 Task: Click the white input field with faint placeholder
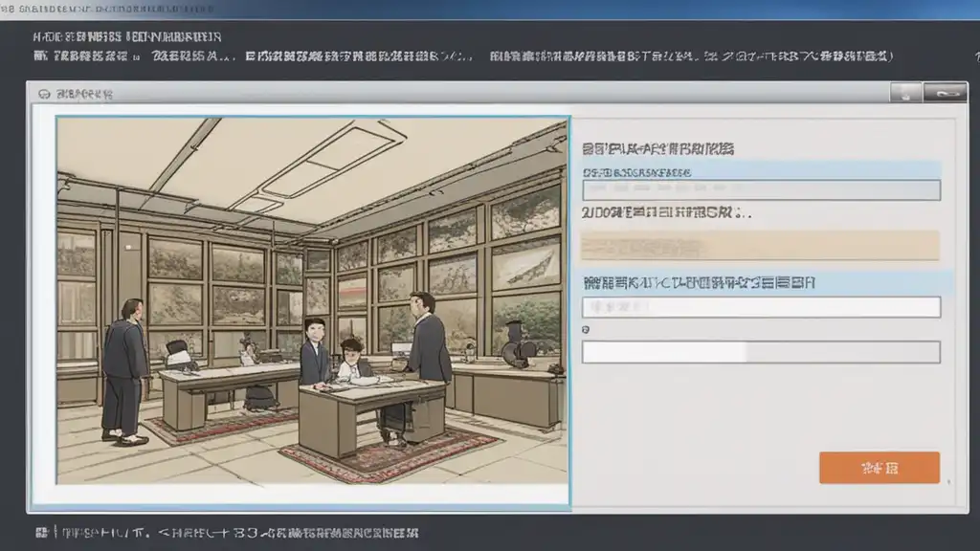761,307
